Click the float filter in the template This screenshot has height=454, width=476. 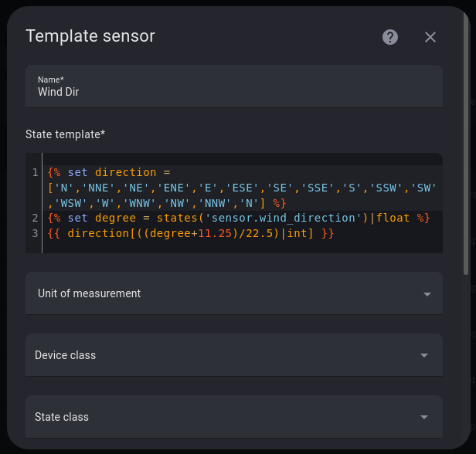click(x=393, y=218)
